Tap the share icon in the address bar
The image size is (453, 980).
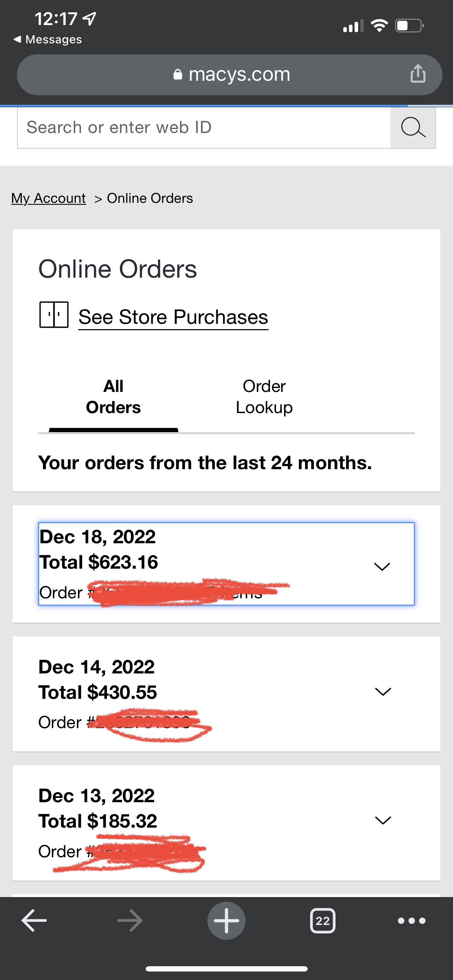[x=418, y=74]
